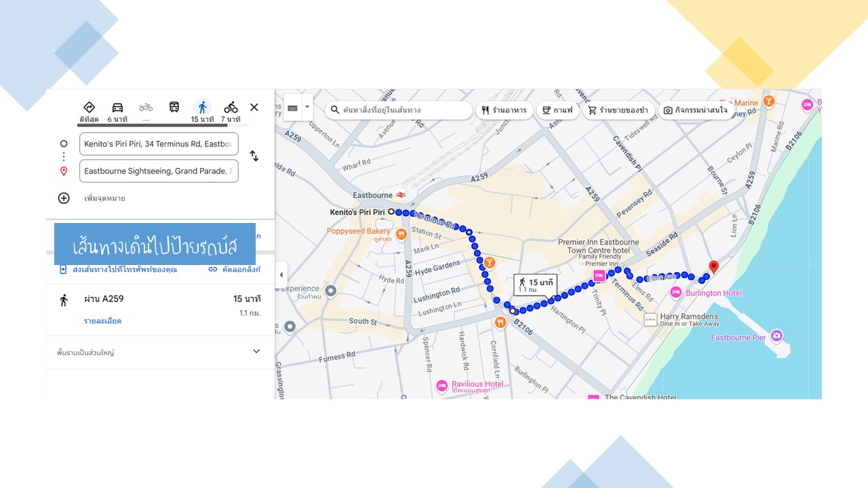Image resolution: width=868 pixels, height=488 pixels.
Task: Open the keyboard input dropdown arrow
Action: (307, 107)
